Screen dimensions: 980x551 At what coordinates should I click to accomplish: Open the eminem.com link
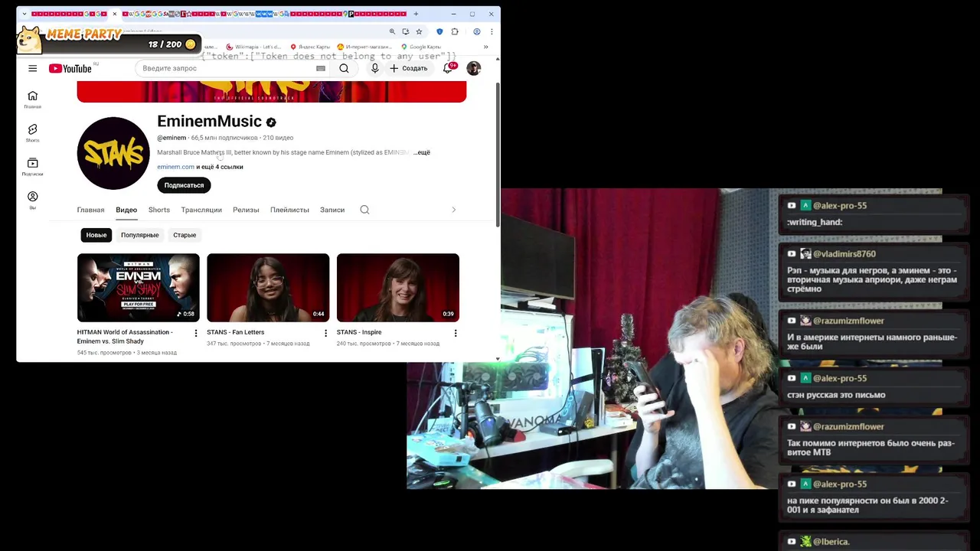click(x=175, y=167)
